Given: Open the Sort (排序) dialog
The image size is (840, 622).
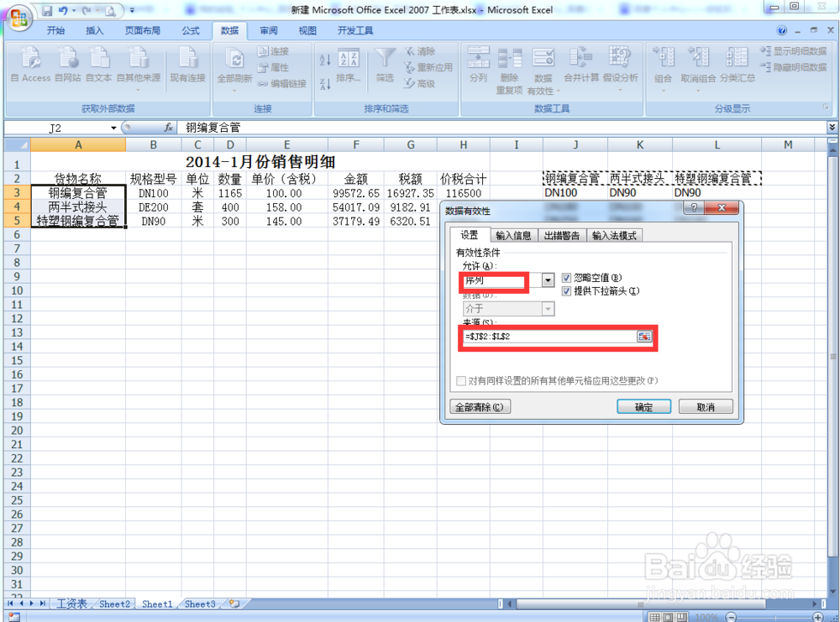Looking at the screenshot, I should (x=349, y=66).
